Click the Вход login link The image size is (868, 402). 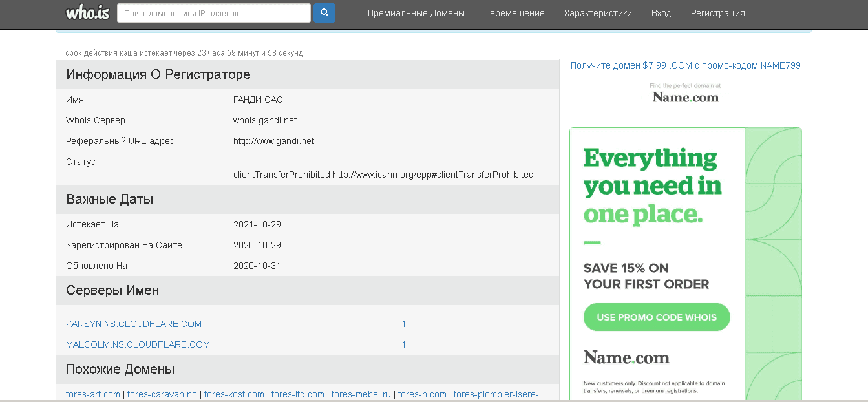(661, 13)
